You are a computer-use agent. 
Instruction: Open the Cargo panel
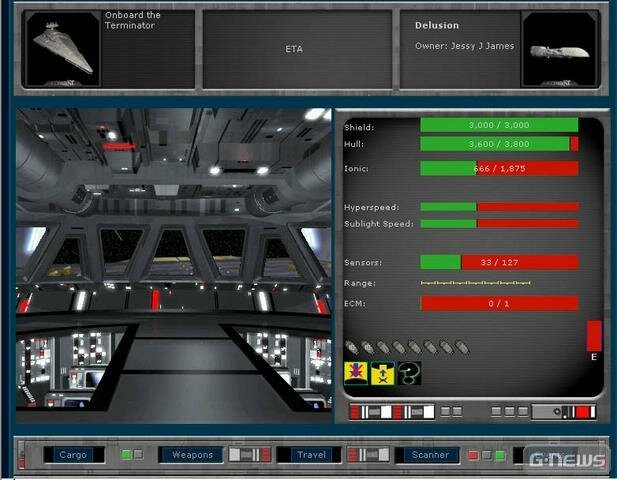[74, 455]
